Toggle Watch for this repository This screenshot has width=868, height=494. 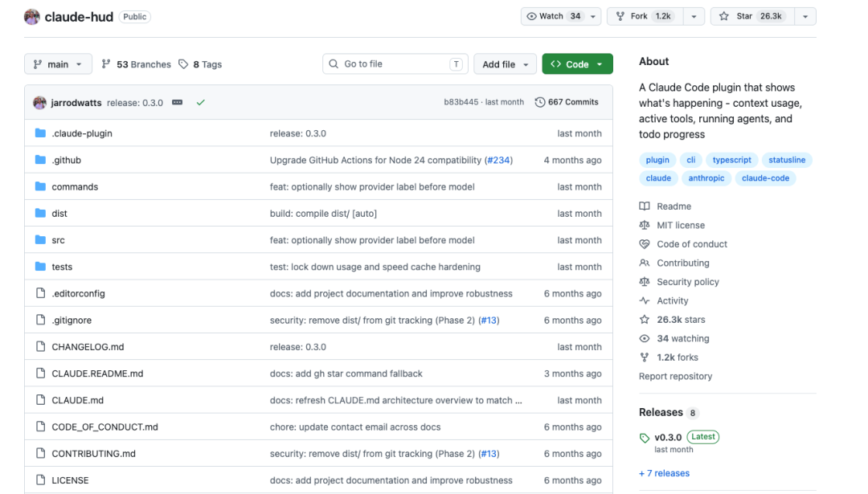click(554, 16)
